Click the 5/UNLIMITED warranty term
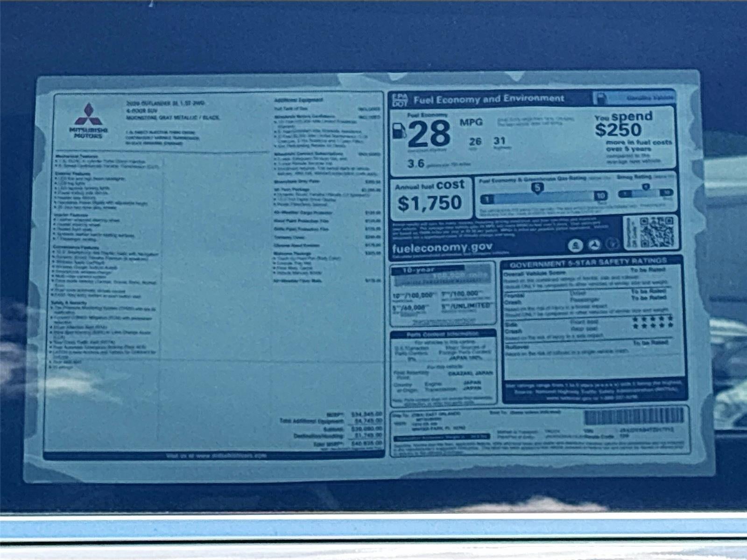Image resolution: width=747 pixels, height=560 pixels. click(467, 305)
